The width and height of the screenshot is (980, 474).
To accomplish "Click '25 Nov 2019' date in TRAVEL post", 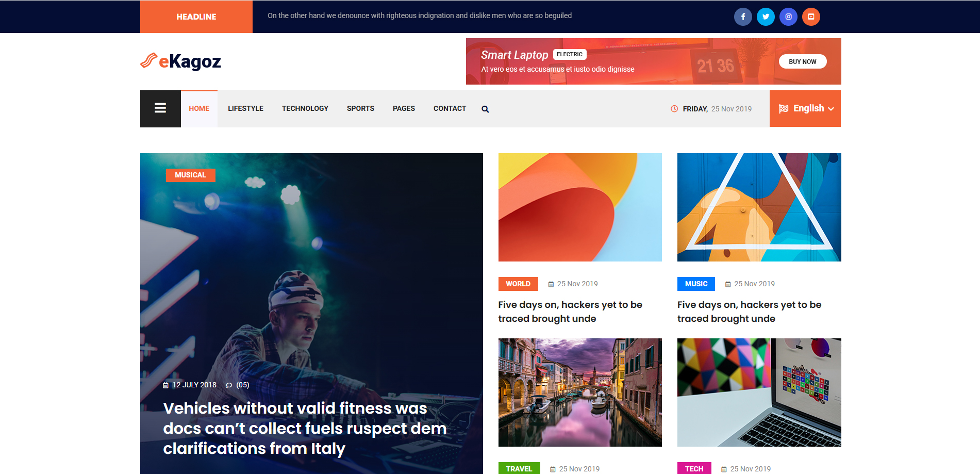I will pyautogui.click(x=579, y=469).
